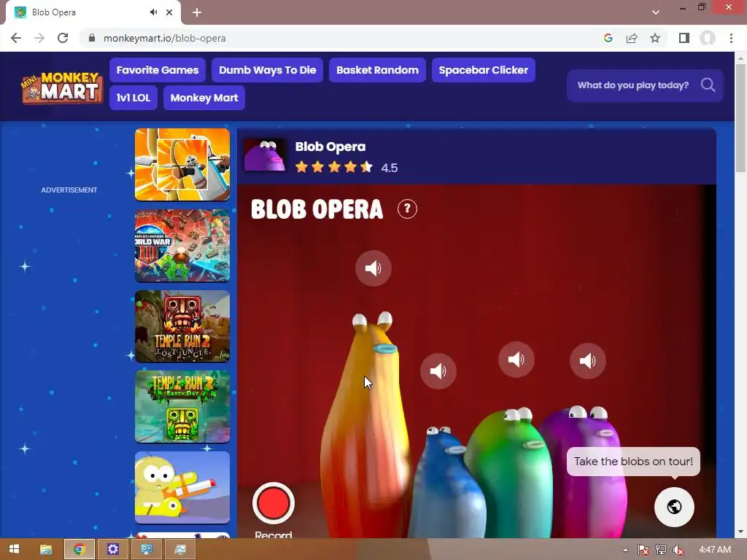Open the network tray icon
The height and width of the screenshot is (560, 747).
tap(660, 550)
